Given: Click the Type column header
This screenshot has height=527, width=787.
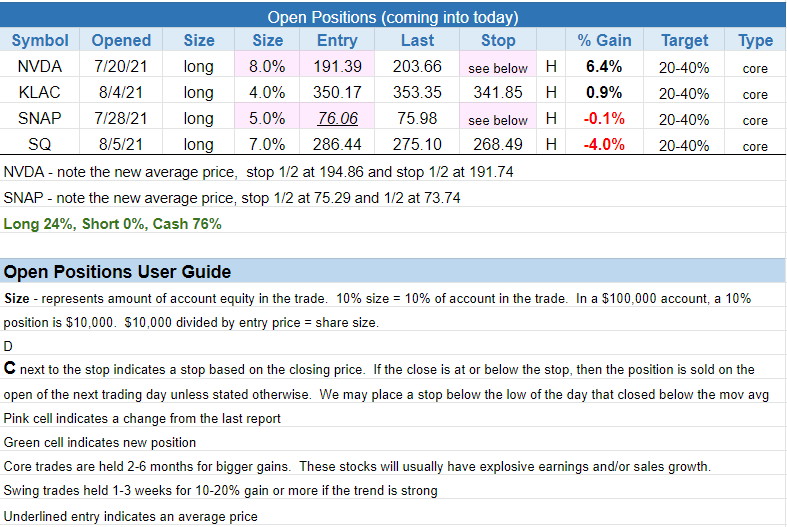Looking at the screenshot, I should 755,40.
